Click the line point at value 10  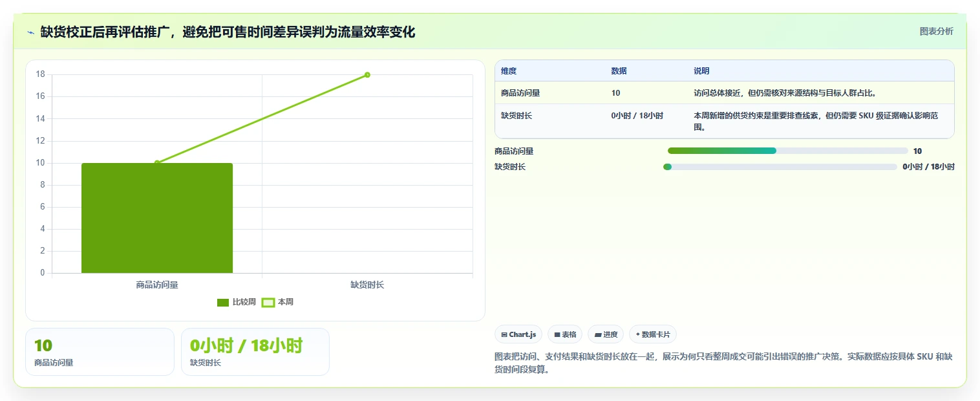click(x=157, y=163)
